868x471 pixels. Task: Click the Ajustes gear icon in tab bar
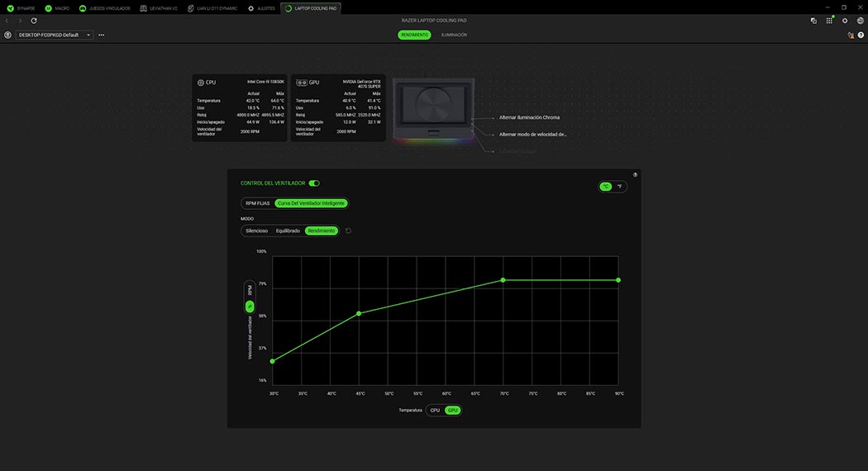tap(250, 8)
